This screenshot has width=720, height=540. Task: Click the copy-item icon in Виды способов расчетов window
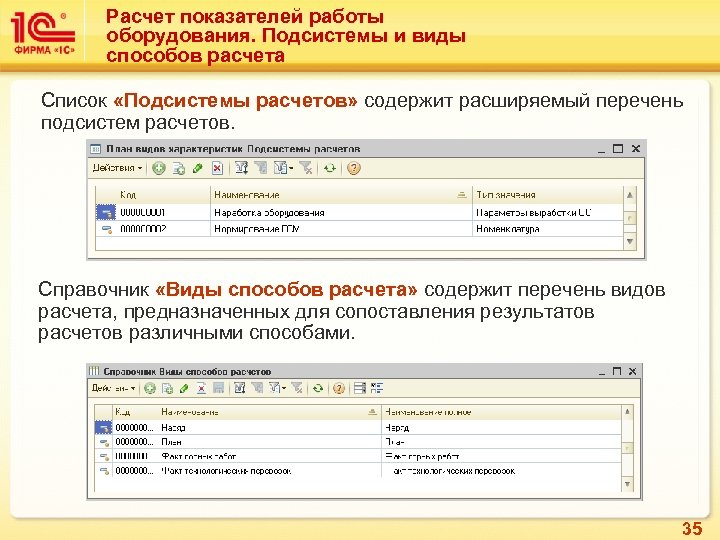point(168,389)
